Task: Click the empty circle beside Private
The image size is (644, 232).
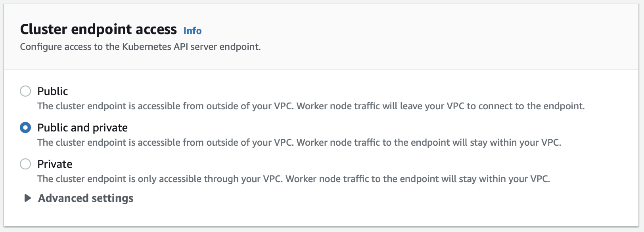Action: [25, 164]
